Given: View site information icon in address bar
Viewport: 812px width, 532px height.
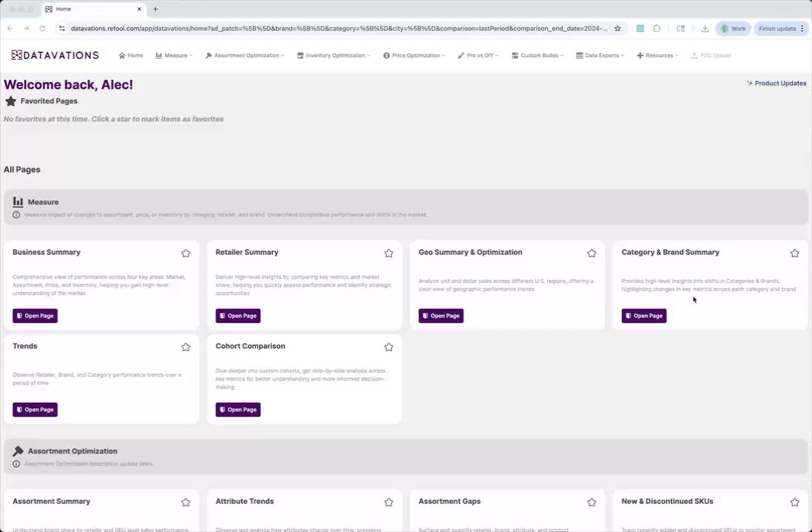Looking at the screenshot, I should tap(61, 29).
